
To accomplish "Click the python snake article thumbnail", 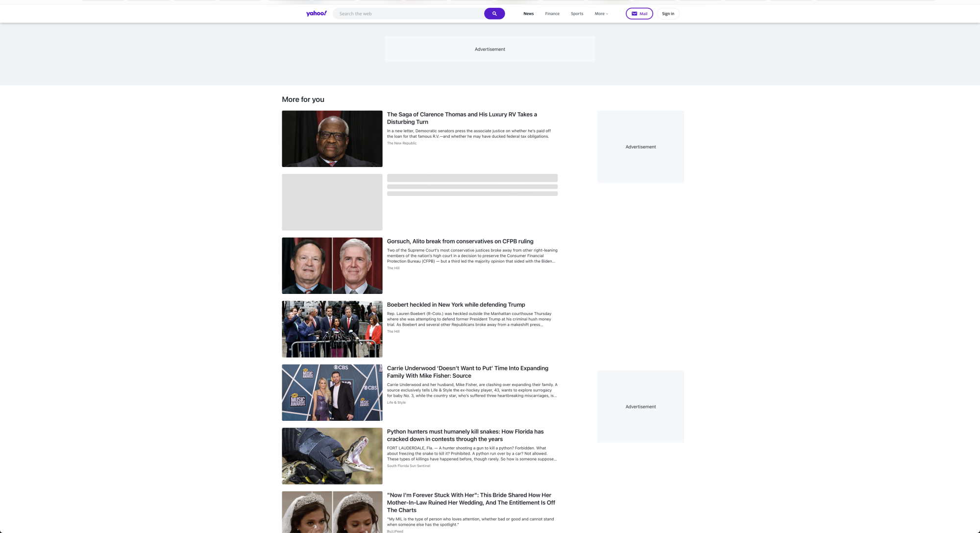I will (332, 456).
